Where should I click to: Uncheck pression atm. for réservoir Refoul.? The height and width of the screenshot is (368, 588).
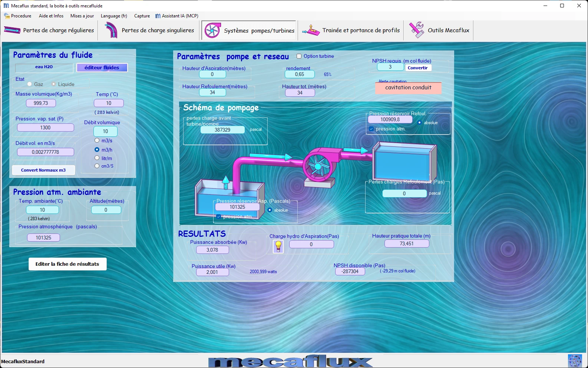(x=371, y=129)
